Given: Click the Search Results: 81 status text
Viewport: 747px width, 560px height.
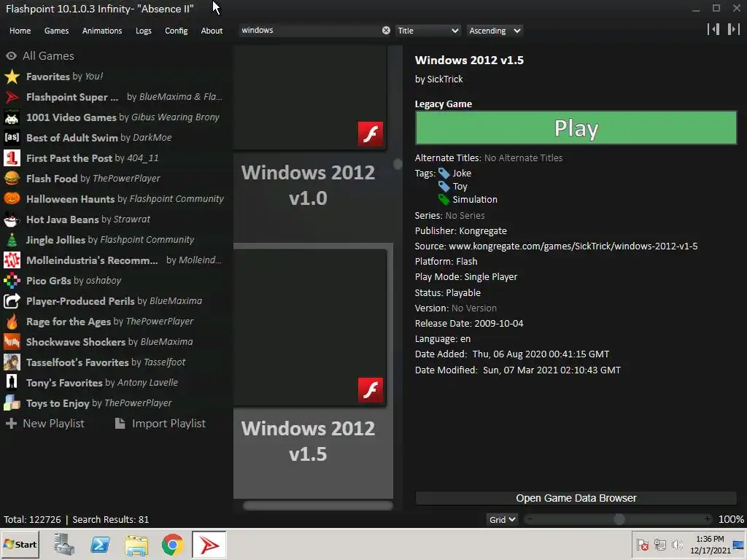Looking at the screenshot, I should pyautogui.click(x=111, y=519).
